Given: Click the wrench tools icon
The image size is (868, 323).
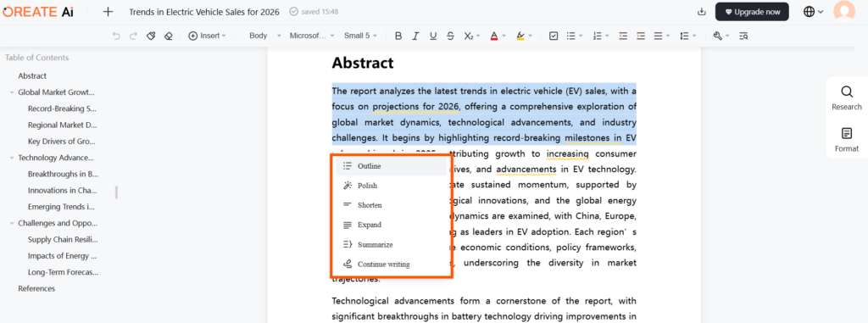Looking at the screenshot, I should point(718,36).
